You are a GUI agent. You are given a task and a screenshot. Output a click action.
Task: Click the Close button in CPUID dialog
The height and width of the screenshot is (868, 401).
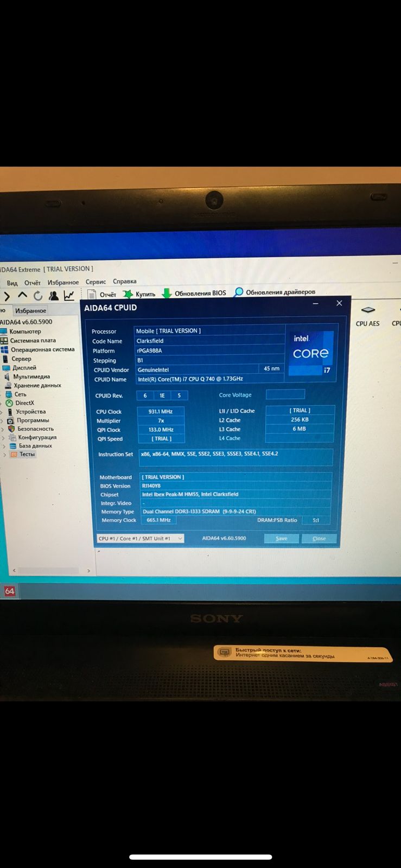click(x=319, y=538)
